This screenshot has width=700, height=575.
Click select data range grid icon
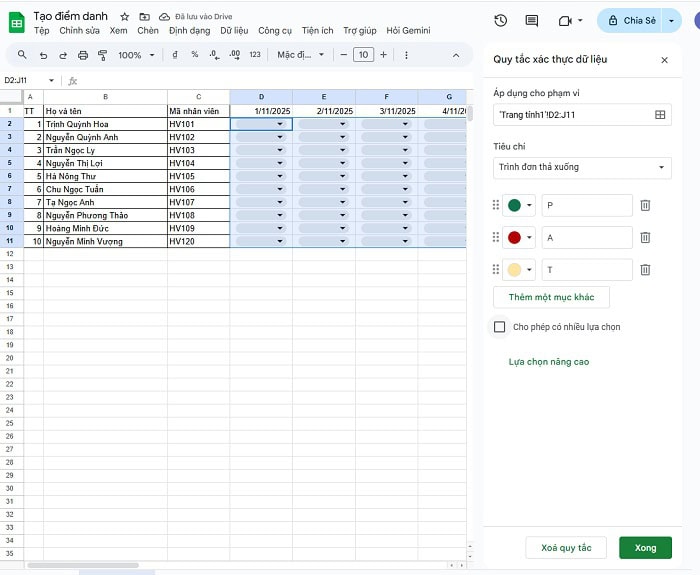(x=660, y=115)
